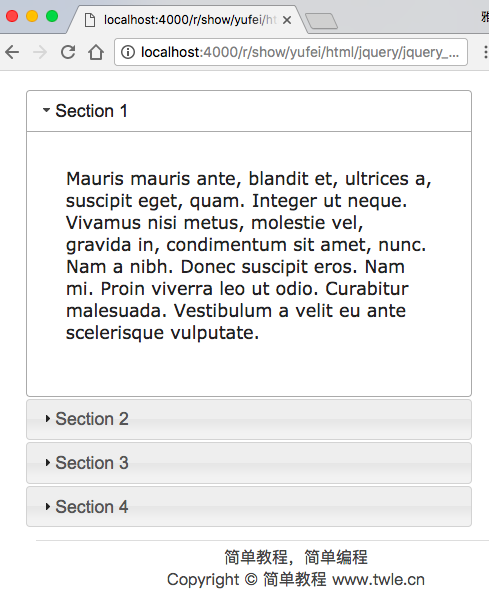Open the Section 4 accordion header text
The image size is (489, 597).
click(x=92, y=507)
